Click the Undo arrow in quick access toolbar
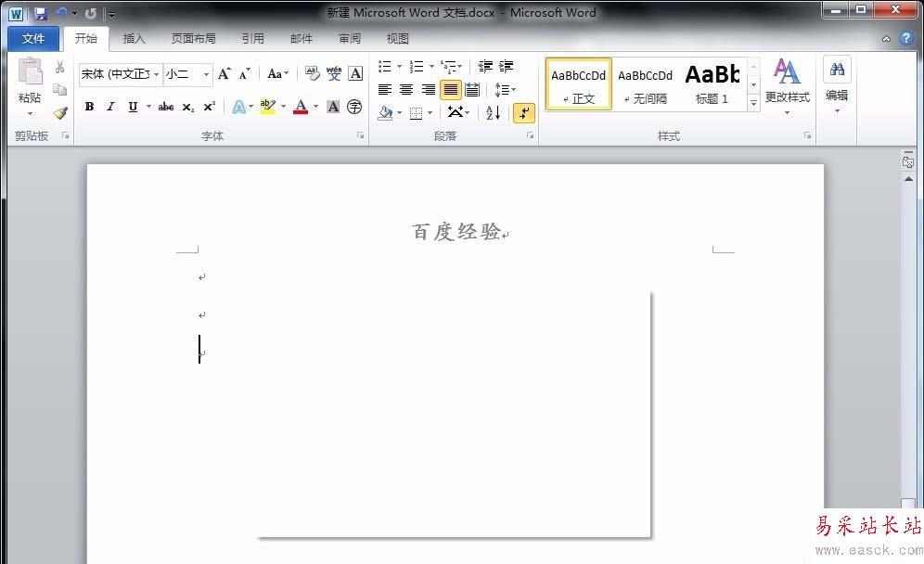This screenshot has height=564, width=924. pyautogui.click(x=61, y=13)
